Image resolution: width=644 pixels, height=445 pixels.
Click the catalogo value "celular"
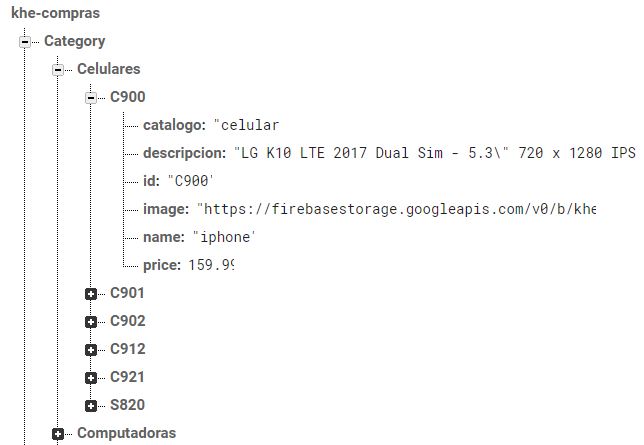click(246, 125)
